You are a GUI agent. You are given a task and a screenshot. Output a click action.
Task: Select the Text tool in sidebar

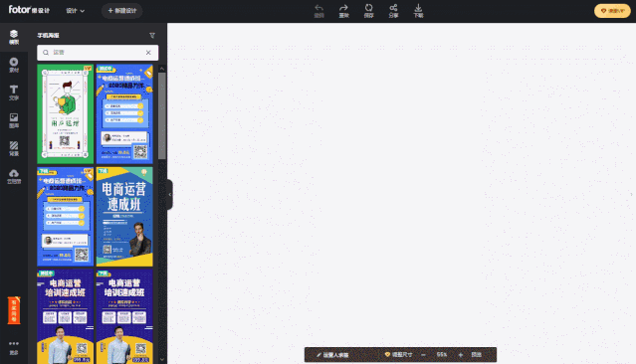(x=14, y=92)
